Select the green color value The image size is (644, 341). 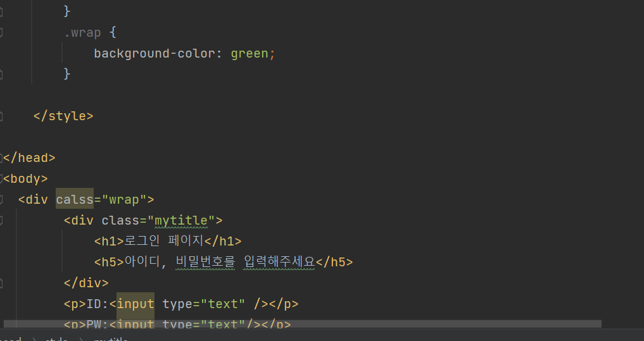tap(249, 53)
